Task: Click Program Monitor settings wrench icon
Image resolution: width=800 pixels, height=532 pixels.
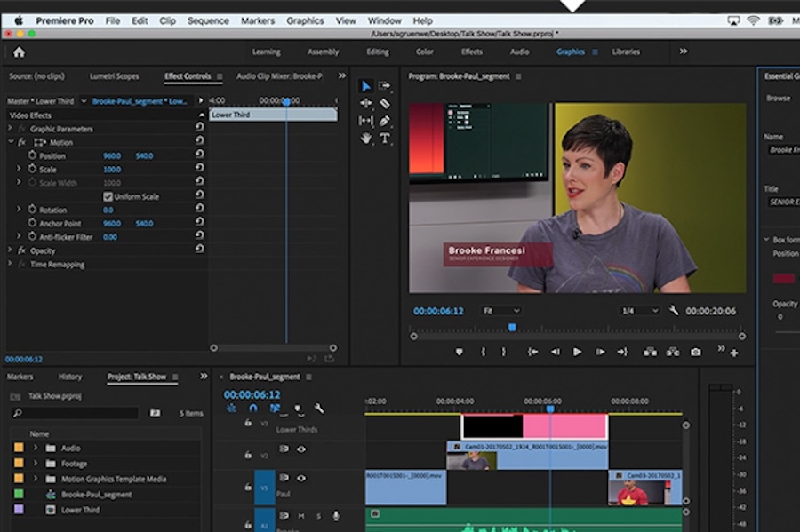Action: click(x=674, y=310)
